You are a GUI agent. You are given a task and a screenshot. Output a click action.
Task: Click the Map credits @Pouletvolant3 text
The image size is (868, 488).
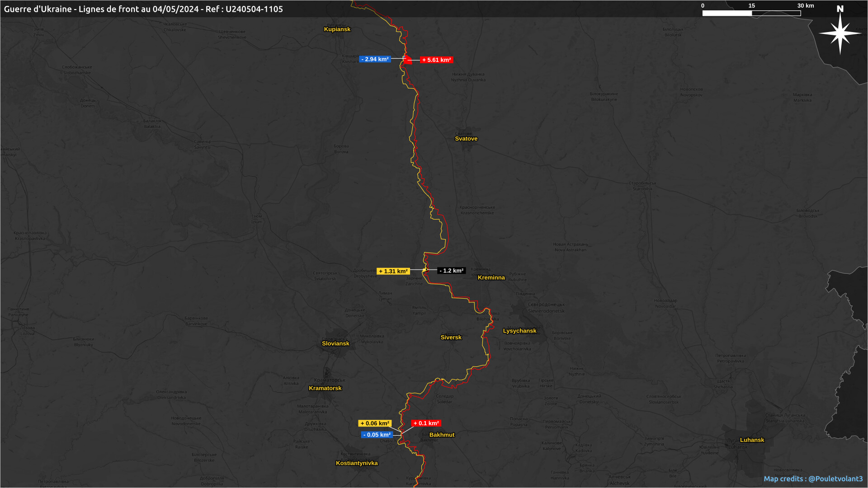click(813, 479)
